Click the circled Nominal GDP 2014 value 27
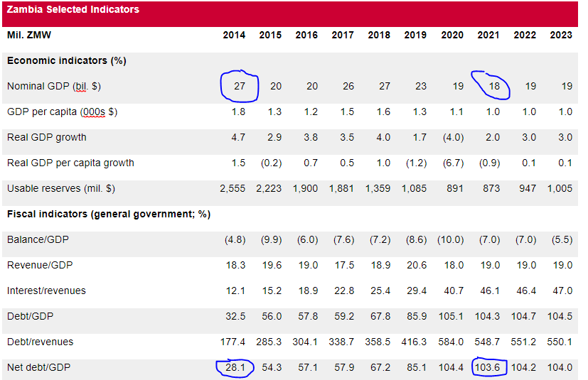The height and width of the screenshot is (380, 588). [240, 86]
